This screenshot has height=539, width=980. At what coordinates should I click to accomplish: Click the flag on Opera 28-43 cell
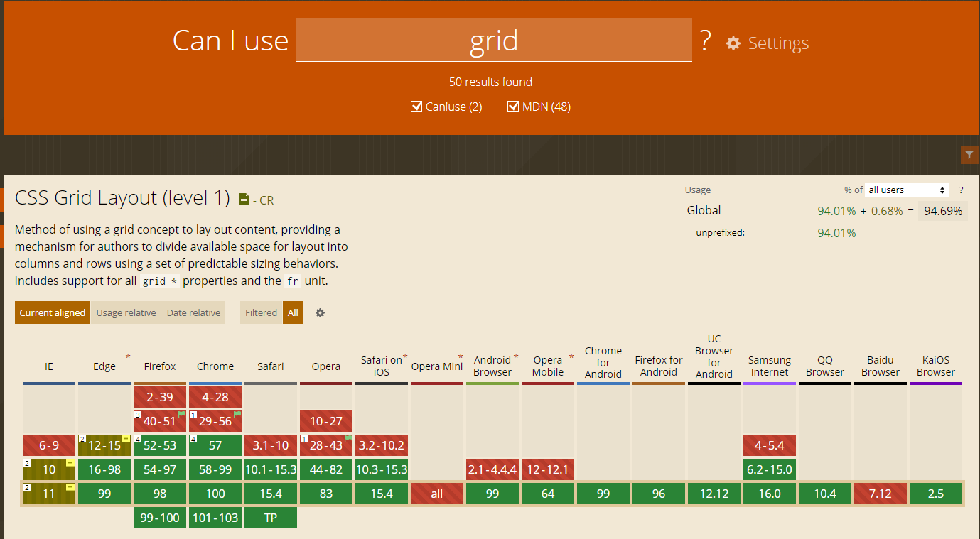pos(348,438)
